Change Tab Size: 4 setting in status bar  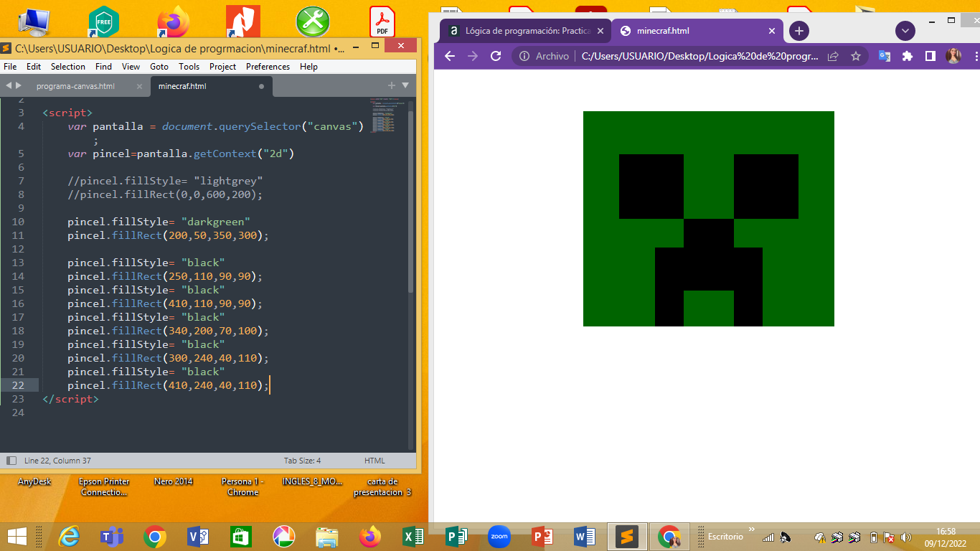(302, 461)
